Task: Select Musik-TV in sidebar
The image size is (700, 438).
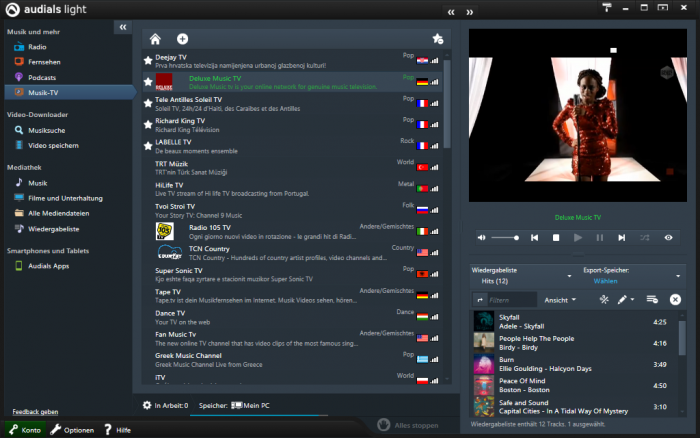Action: (x=69, y=92)
